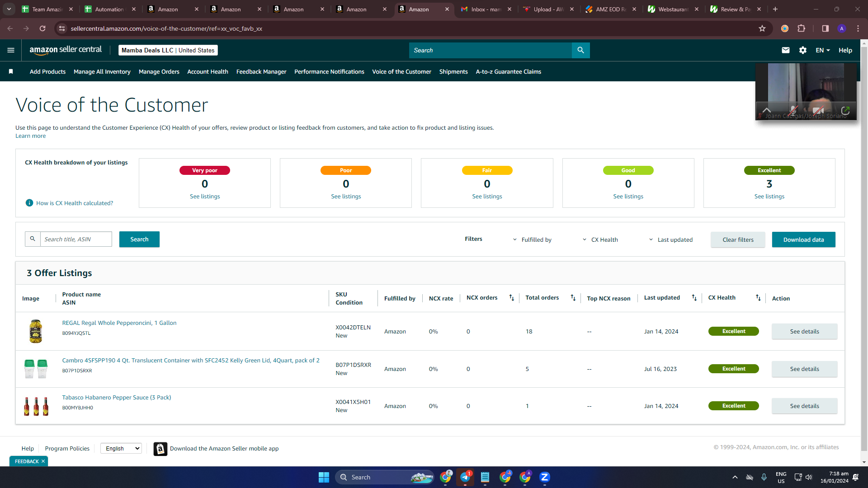This screenshot has height=488, width=868.
Task: Click the header Search input field
Action: click(491, 50)
